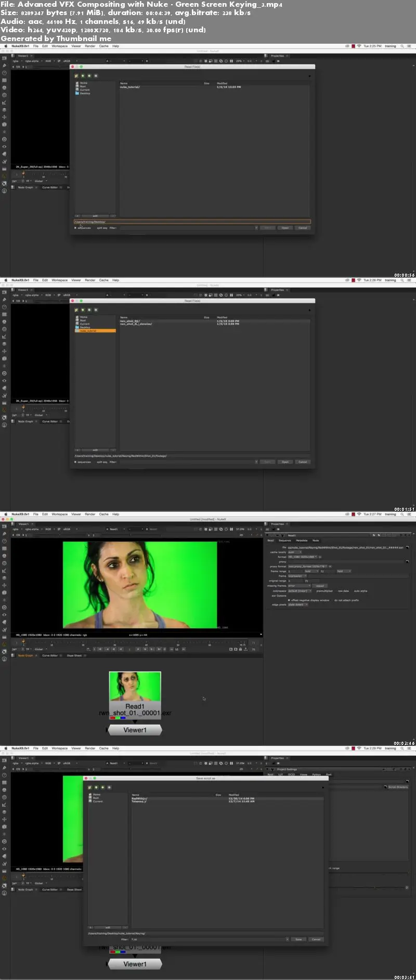This screenshot has width=416, height=980.
Task: Enable the premultiplied checkbox in Read1 properties
Action: 324,591
